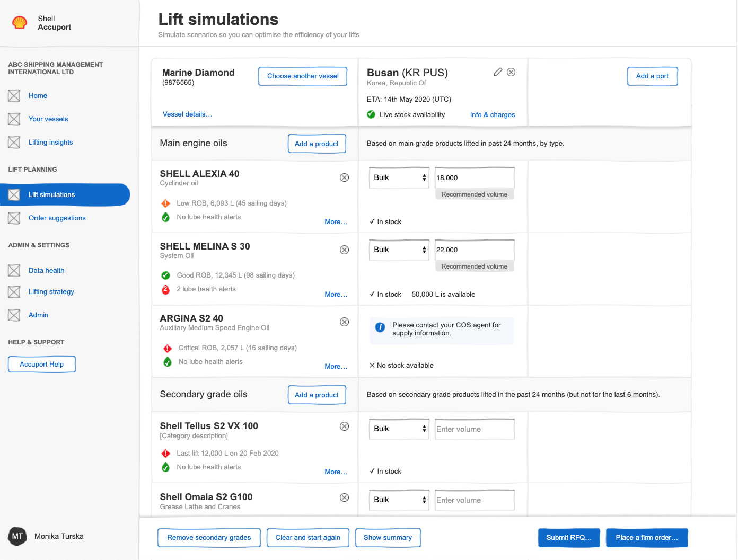
Task: Click the Your vessels sidebar icon
Action: pos(14,119)
